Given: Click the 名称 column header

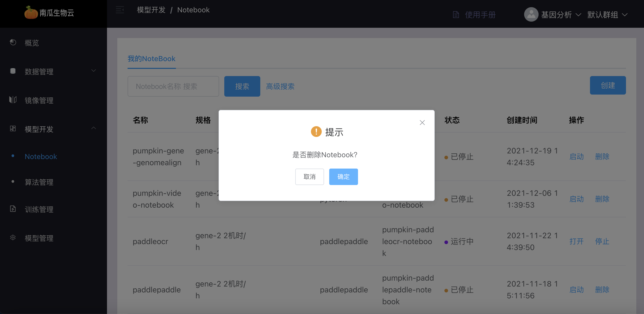Looking at the screenshot, I should click(140, 120).
